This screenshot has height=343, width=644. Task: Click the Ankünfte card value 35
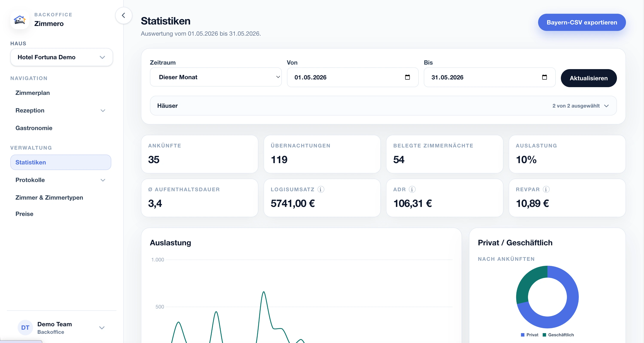coord(154,160)
